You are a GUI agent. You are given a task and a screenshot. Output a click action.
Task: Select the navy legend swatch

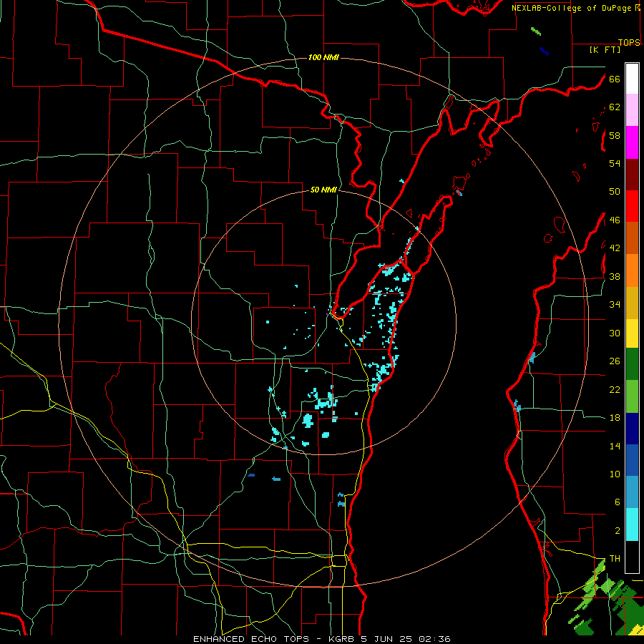coord(632,429)
